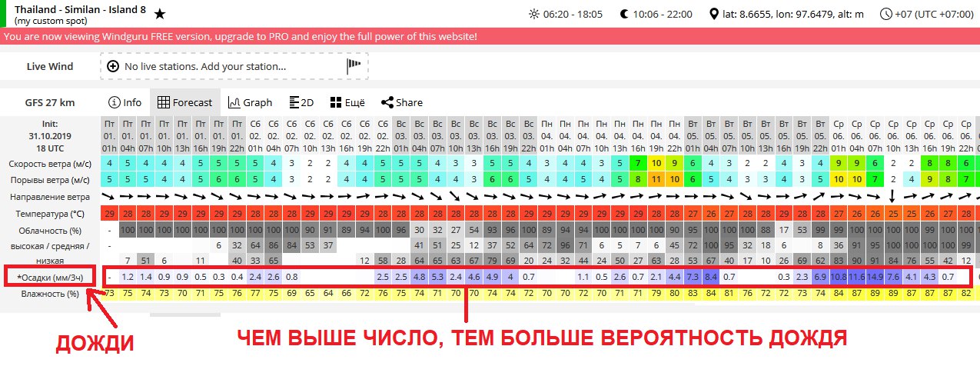Click the timezone clock icon
Image resolution: width=980 pixels, height=366 pixels.
point(886,14)
